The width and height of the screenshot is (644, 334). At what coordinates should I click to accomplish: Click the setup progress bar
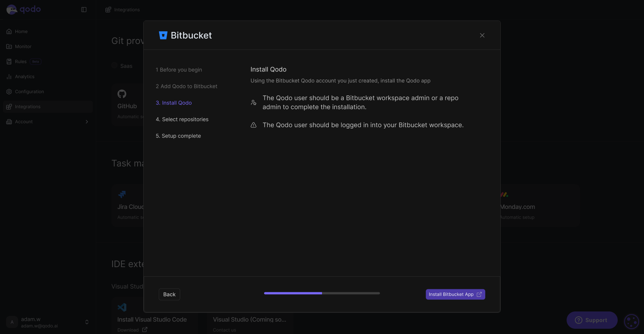322,293
